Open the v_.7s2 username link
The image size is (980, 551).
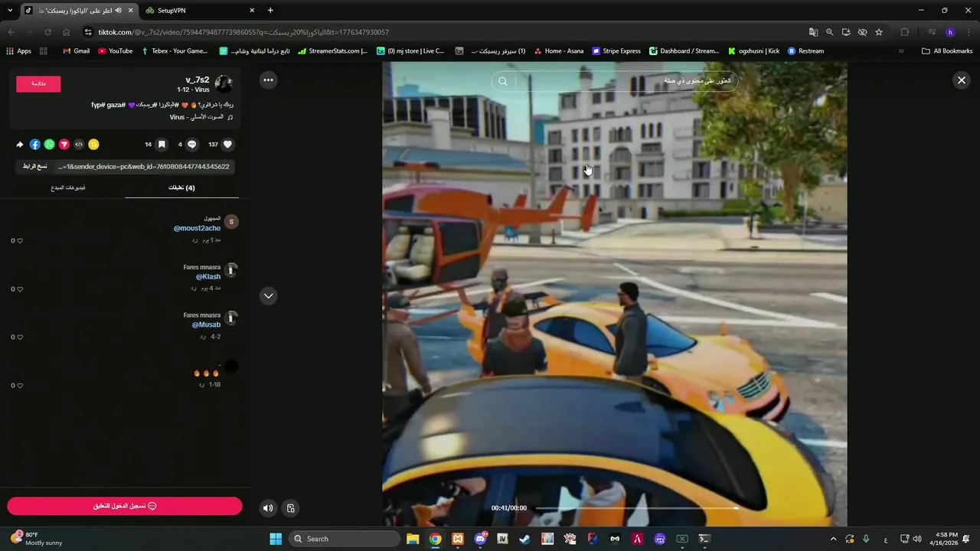(x=197, y=80)
